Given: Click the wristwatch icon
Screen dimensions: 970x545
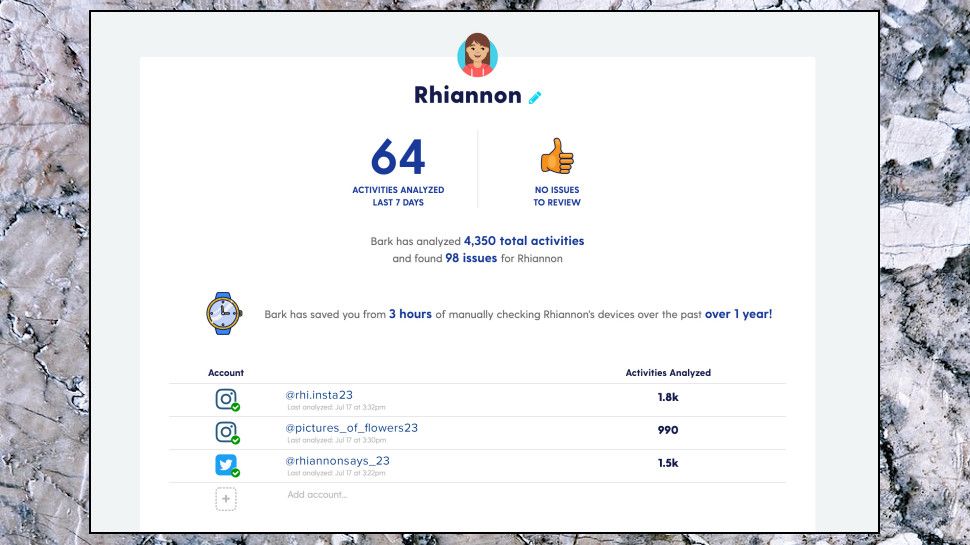Looking at the screenshot, I should coord(223,314).
